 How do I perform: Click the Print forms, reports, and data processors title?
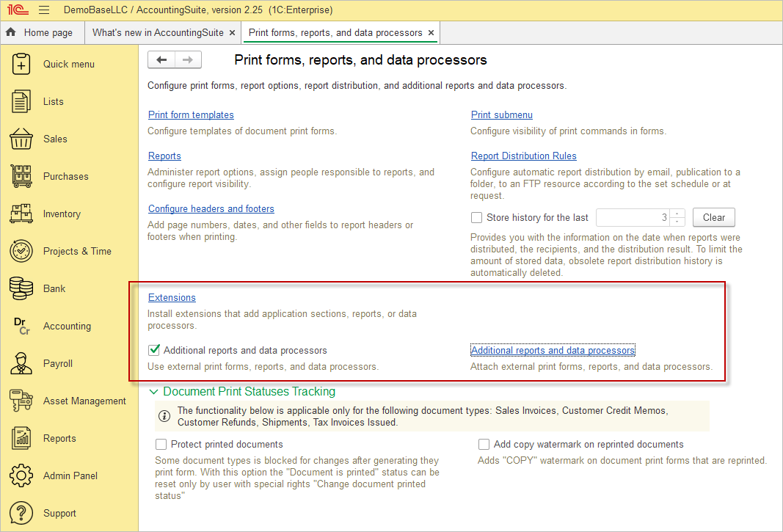coord(360,60)
